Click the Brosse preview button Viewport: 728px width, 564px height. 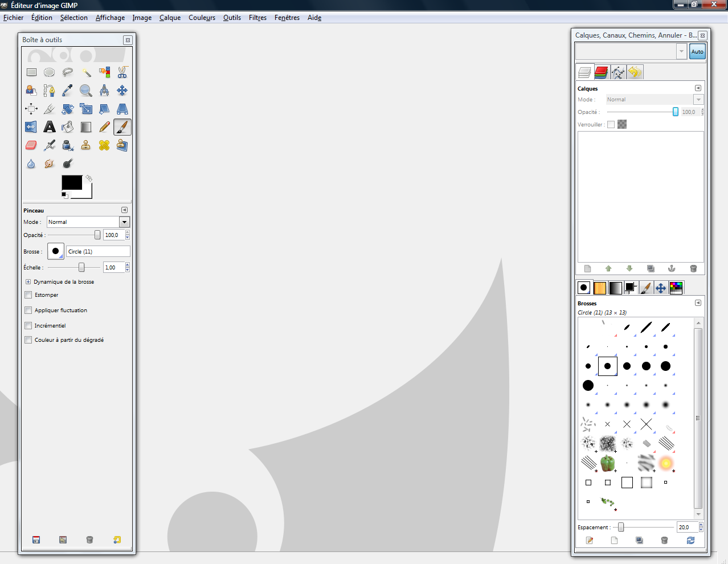55,251
